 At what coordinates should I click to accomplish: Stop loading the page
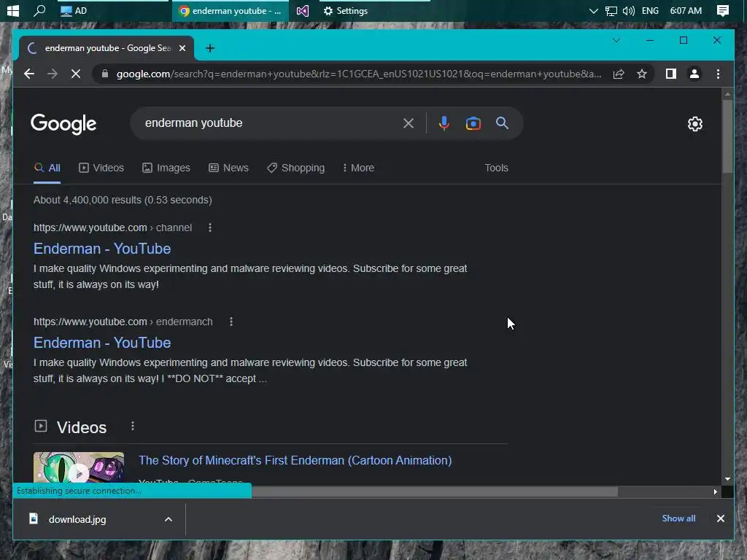point(76,74)
